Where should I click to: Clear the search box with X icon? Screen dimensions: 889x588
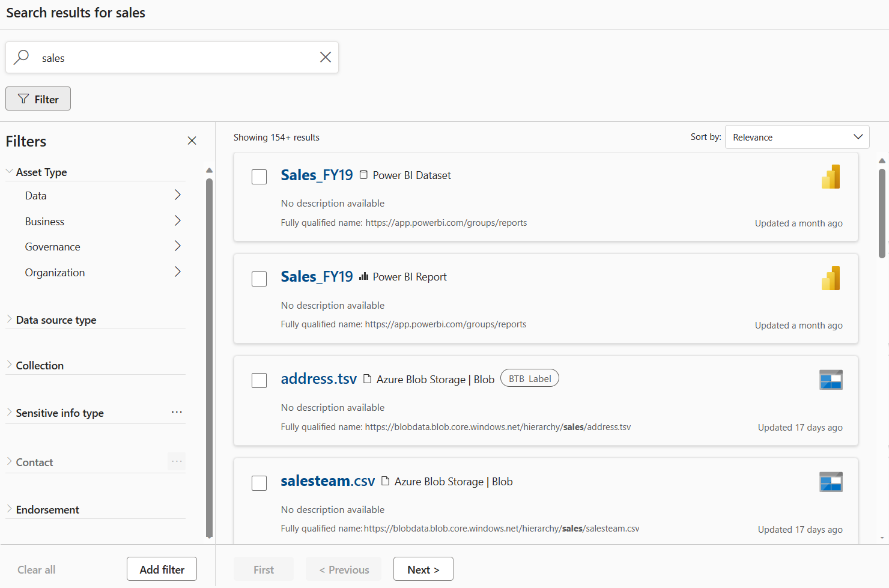tap(325, 57)
